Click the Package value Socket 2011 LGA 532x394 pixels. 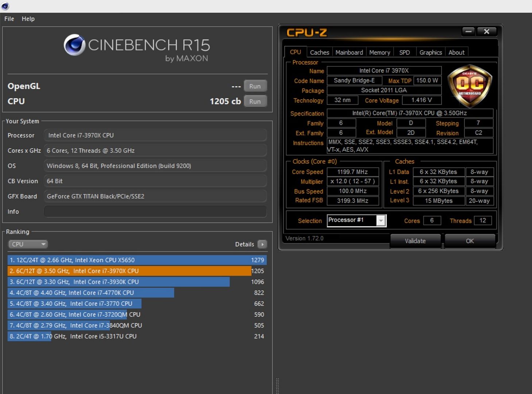pyautogui.click(x=384, y=90)
